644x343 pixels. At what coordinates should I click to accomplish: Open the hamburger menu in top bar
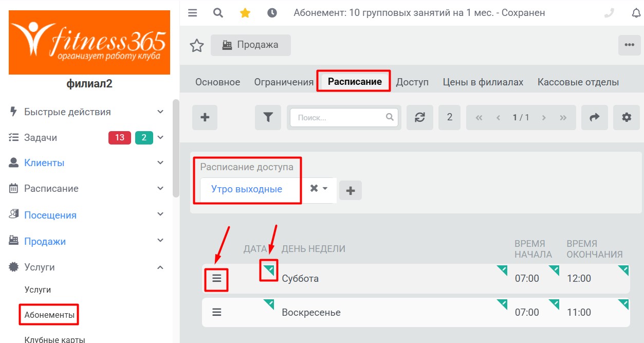tap(193, 13)
